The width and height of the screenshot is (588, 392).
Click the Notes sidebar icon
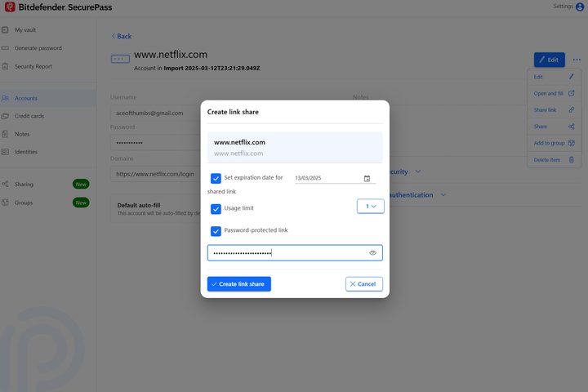click(5, 134)
